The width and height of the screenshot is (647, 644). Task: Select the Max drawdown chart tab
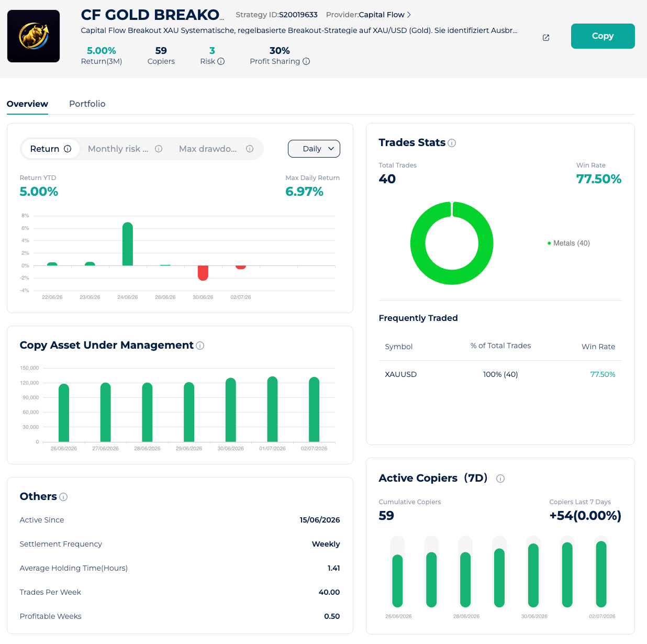pyautogui.click(x=216, y=149)
